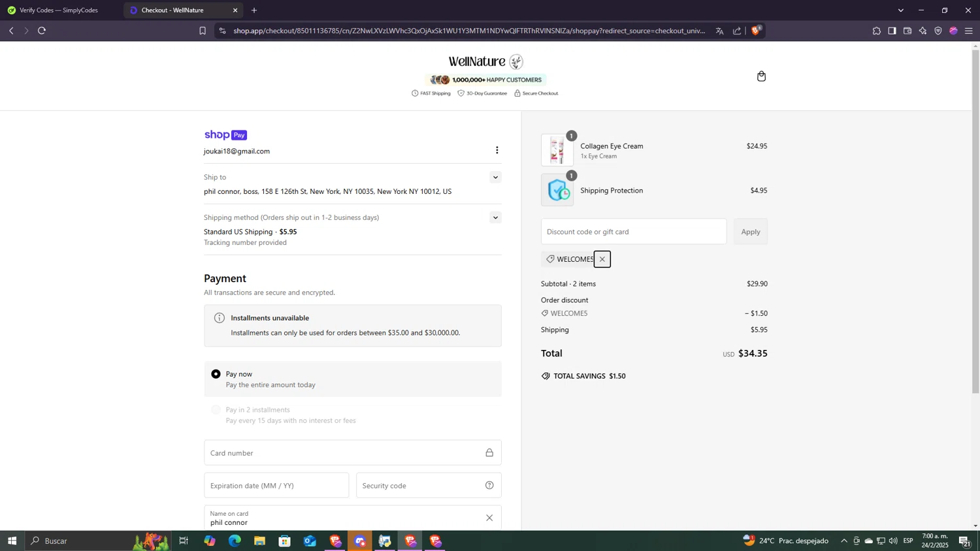Viewport: 980px width, 551px height.
Task: Focus the Card number field
Action: tap(353, 452)
